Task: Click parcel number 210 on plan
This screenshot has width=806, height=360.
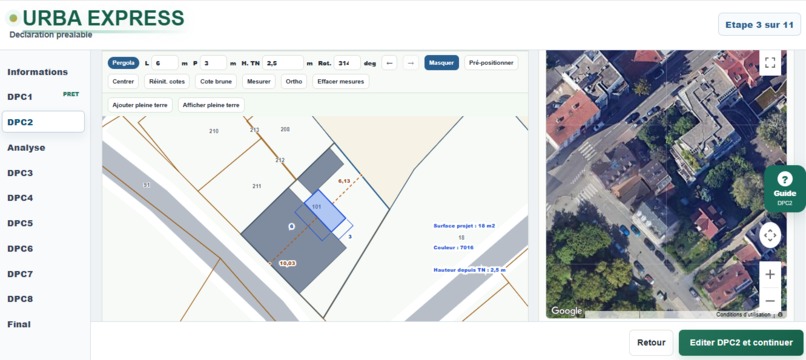Action: (214, 131)
